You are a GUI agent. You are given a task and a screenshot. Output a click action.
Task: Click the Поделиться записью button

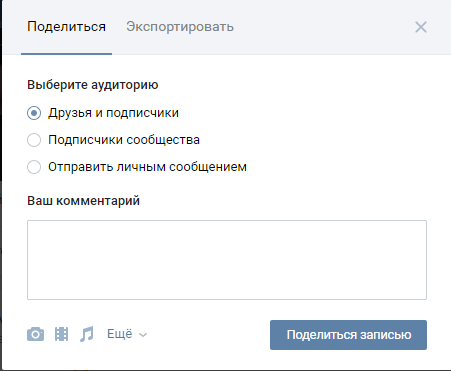[x=348, y=335]
